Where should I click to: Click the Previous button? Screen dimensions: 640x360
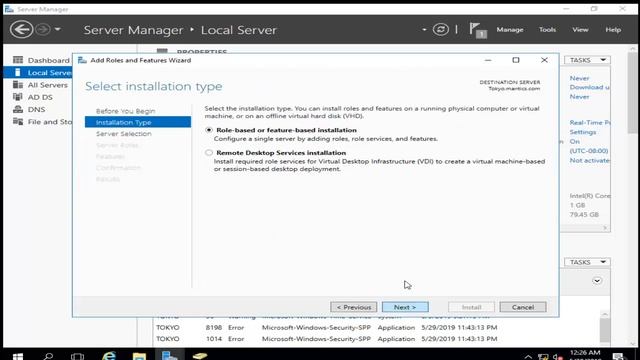pos(353,307)
